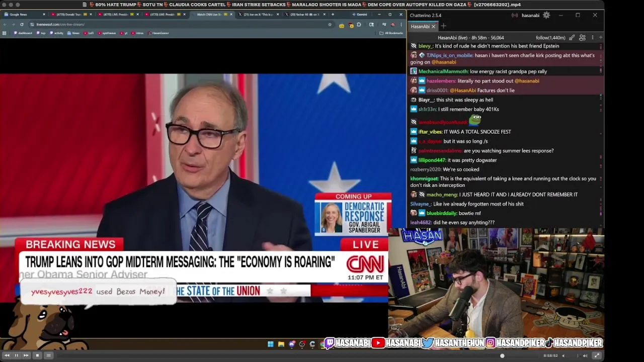The width and height of the screenshot is (644, 362).
Task: Open the browser extensions puzzle icon
Action: [x=359, y=24]
